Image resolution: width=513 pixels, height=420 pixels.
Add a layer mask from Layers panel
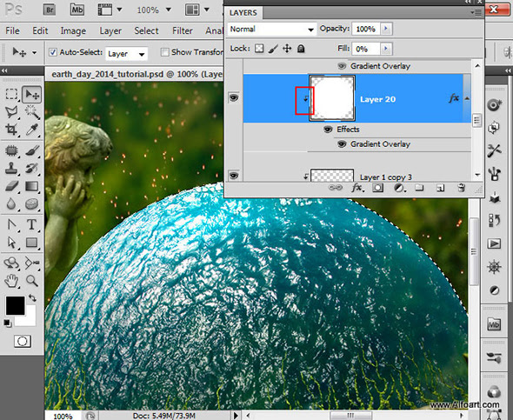pos(378,188)
